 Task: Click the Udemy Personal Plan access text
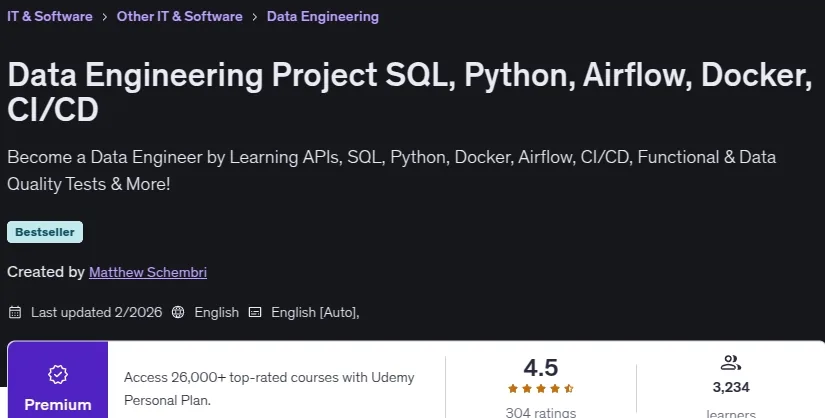pos(269,389)
